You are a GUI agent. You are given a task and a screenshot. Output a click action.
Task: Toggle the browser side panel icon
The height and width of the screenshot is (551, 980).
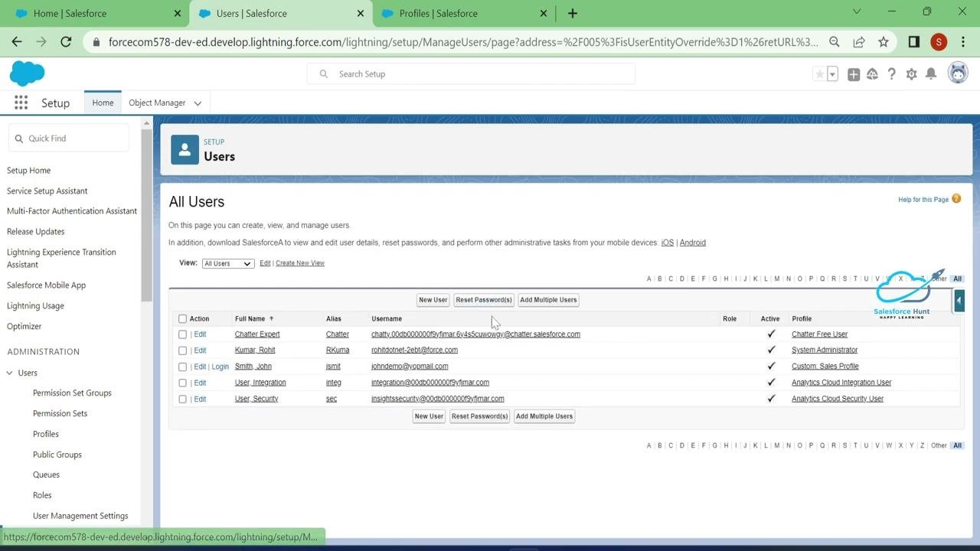click(913, 42)
